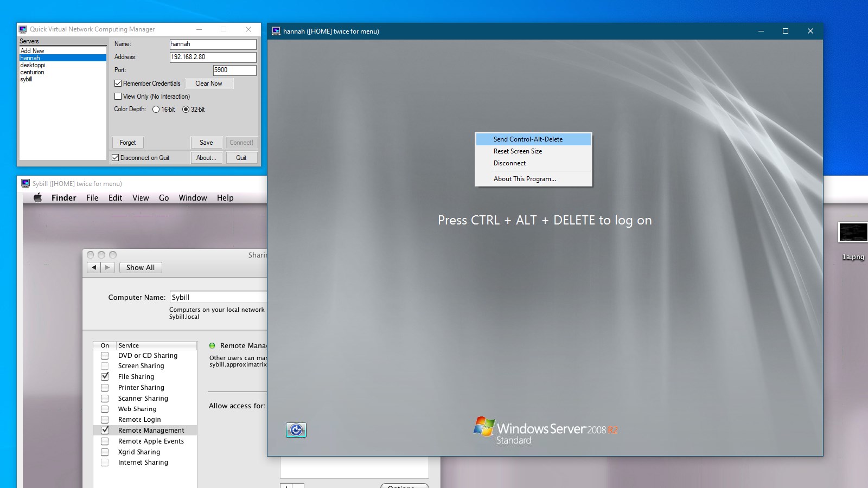Open the 1a.png desktop thumbnail
Screen dimensions: 868x488
tap(853, 232)
